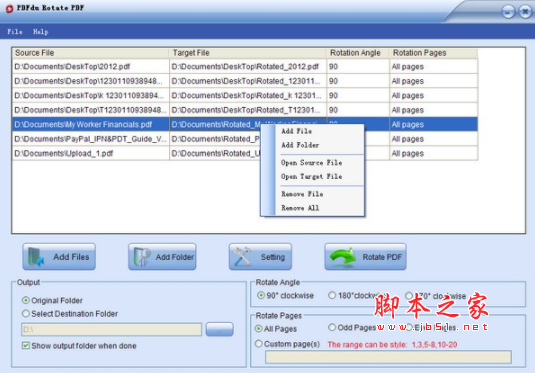Screen dimensions: 535x373
Task: Click All pages cell in Upload_1.pdf row
Action: 433,154
